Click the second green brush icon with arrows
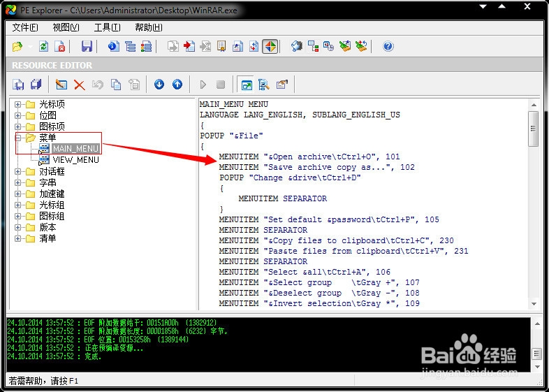The image size is (549, 392). (361, 46)
